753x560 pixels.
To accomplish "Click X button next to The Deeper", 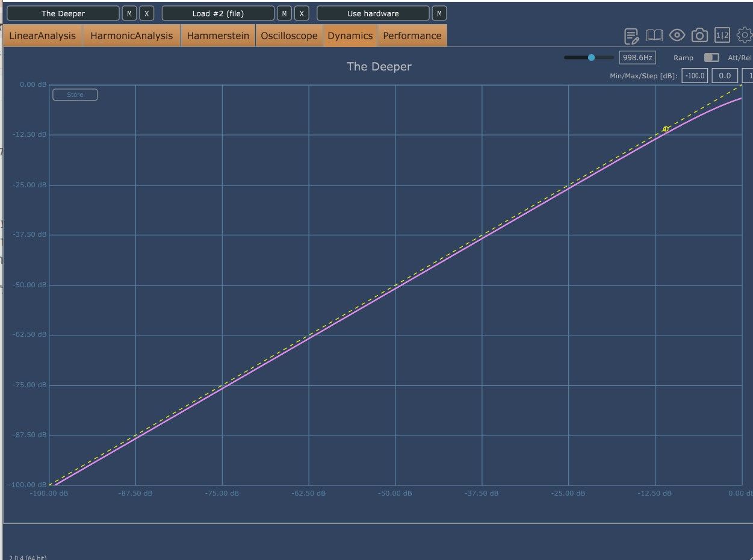I will (146, 13).
